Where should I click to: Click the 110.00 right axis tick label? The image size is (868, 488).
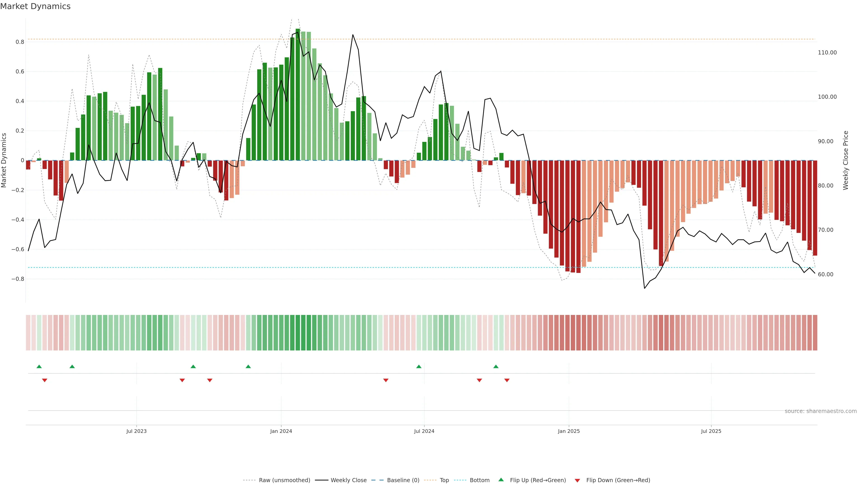827,53
